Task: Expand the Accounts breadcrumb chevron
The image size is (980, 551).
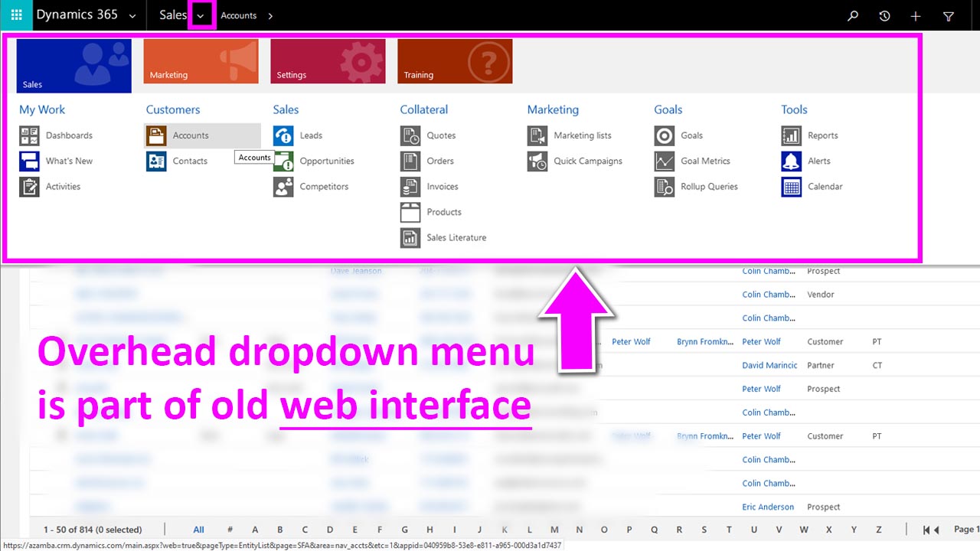Action: (270, 16)
